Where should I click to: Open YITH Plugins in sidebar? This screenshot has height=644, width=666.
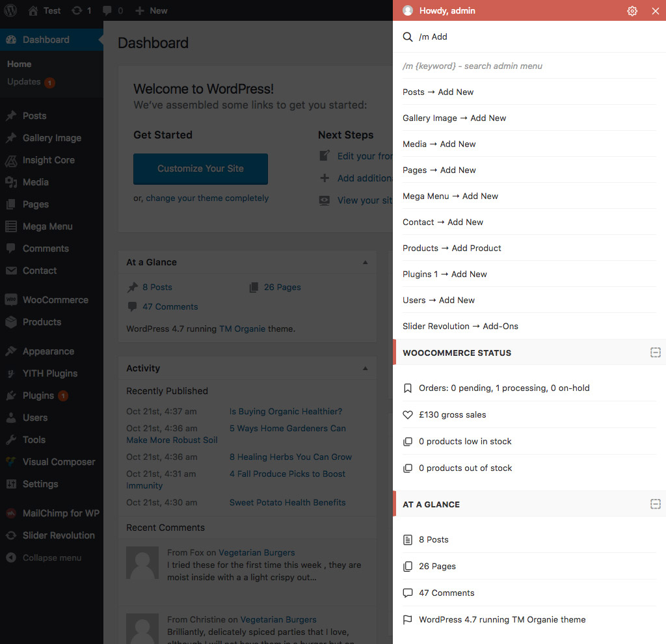(x=51, y=373)
